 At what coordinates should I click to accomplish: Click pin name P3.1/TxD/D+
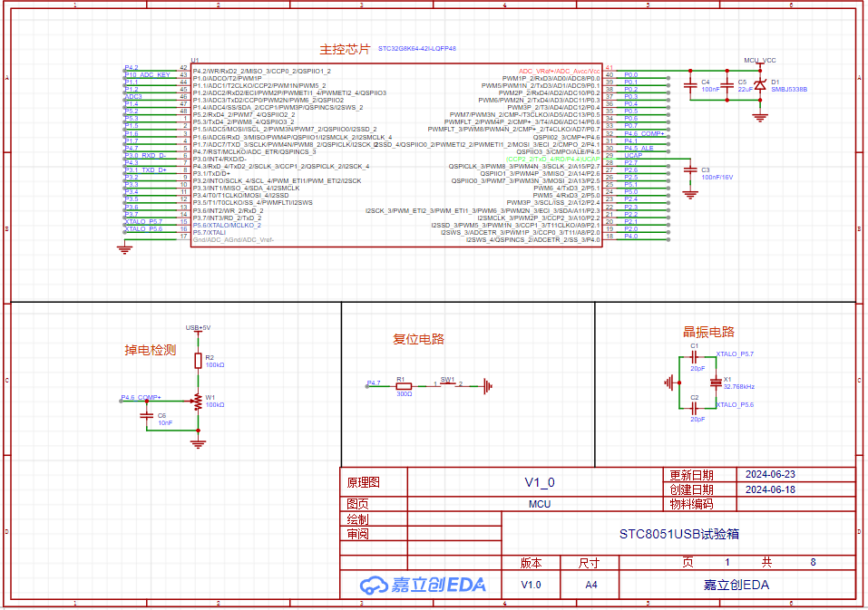[211, 174]
